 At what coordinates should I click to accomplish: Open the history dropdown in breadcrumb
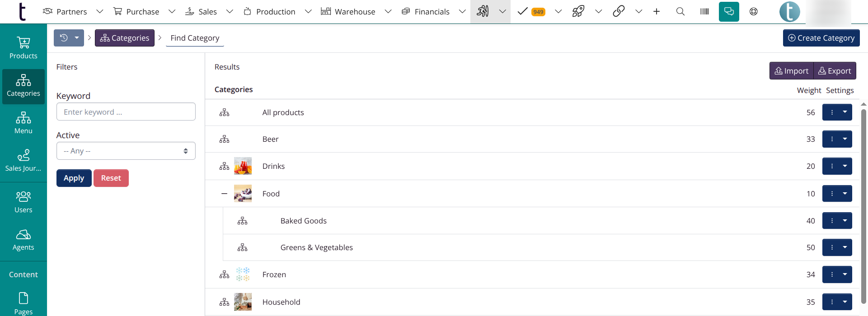pos(69,38)
